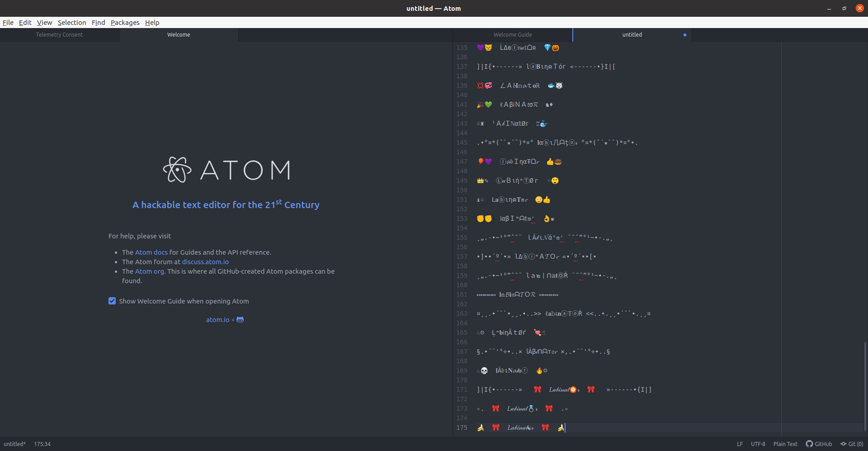Screen dimensions: 868x451
Task: Click the first red ribbon on line 171
Action: 538,389
